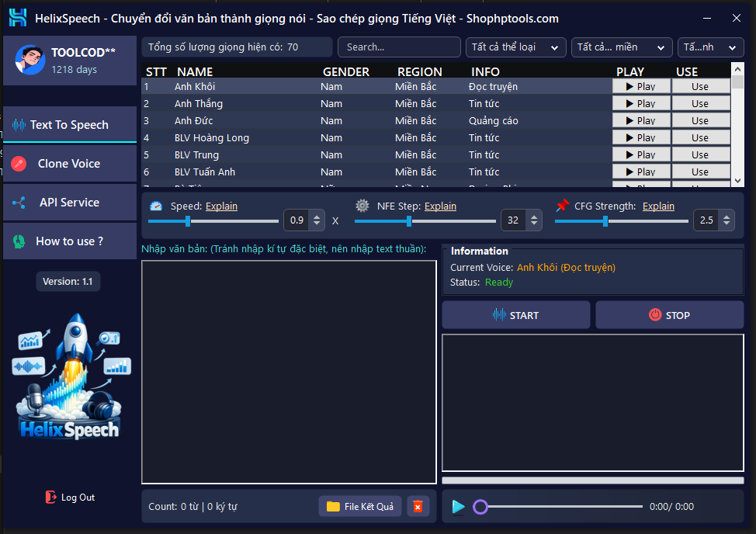The width and height of the screenshot is (756, 534).
Task: Open File Kết Quả results folder
Action: (x=360, y=507)
